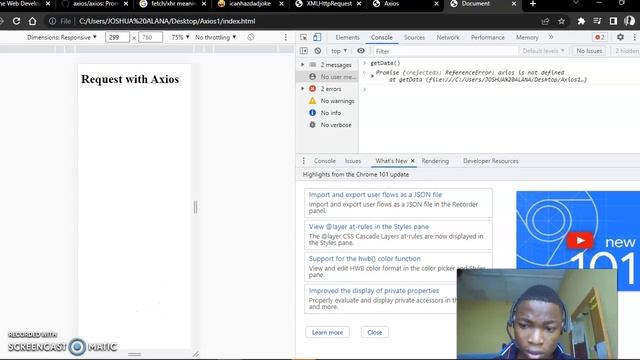640x360 pixels.
Task: Share this page icon
Action: click(545, 21)
